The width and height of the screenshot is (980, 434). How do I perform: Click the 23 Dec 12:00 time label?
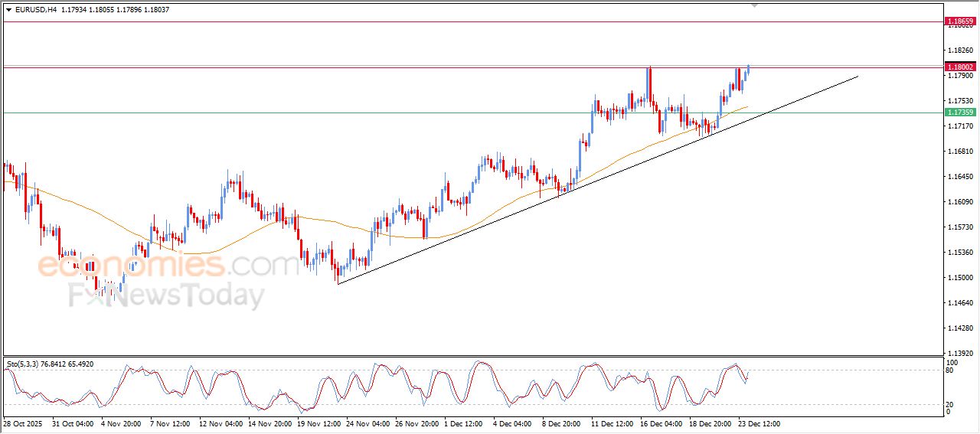click(x=759, y=423)
